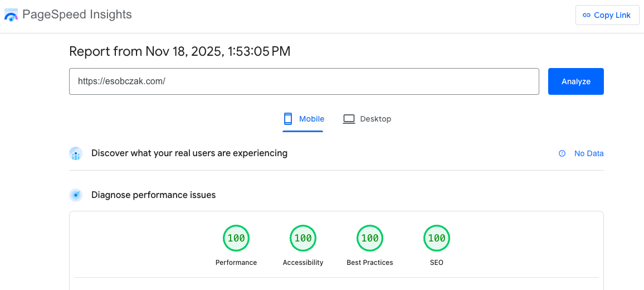
Task: Click the mobile phone icon
Action: tap(288, 119)
